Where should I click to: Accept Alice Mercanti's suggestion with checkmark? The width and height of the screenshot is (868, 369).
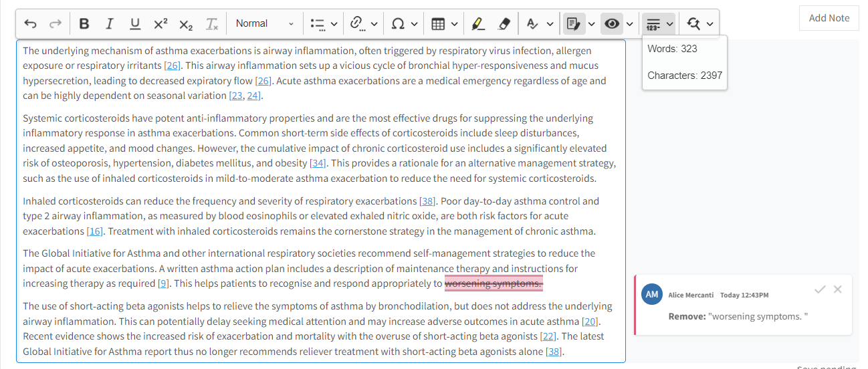click(x=820, y=289)
